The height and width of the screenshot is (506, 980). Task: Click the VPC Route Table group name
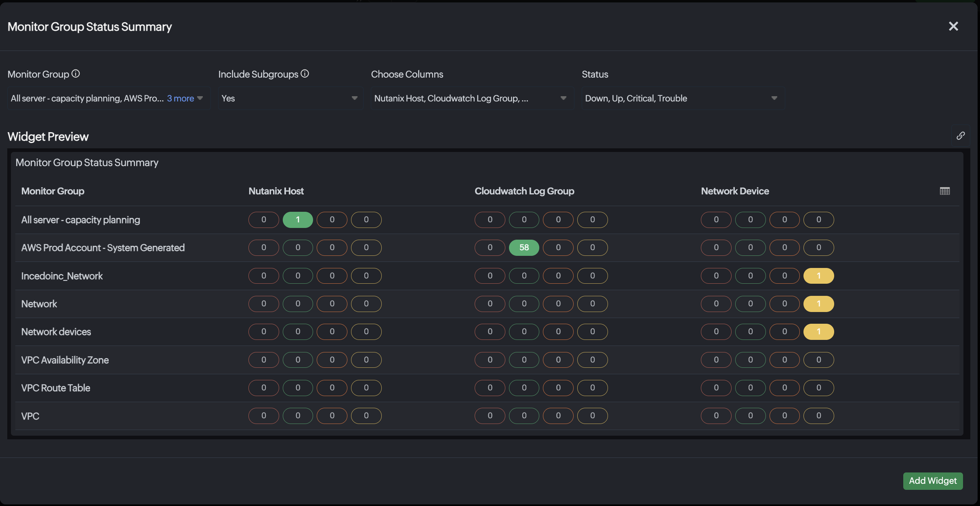pyautogui.click(x=56, y=388)
